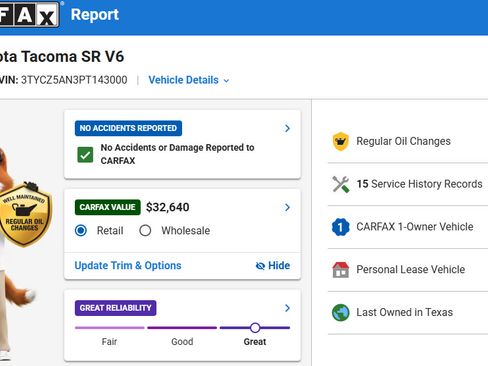Click the Well Maintained oil change shield badge
The height and width of the screenshot is (366, 488).
coord(25,214)
